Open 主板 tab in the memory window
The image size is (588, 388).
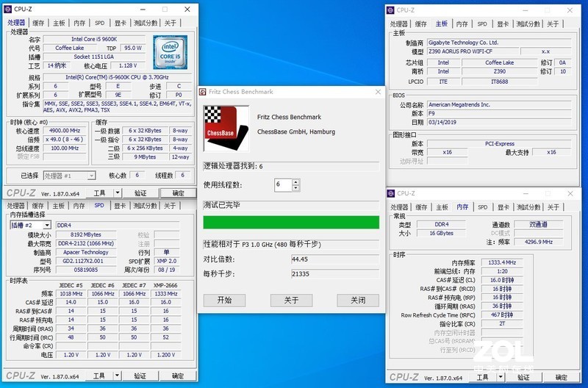click(442, 207)
